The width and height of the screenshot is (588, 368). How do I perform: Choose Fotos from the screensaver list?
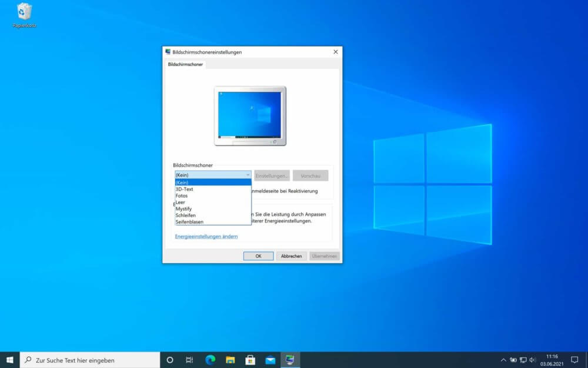213,195
